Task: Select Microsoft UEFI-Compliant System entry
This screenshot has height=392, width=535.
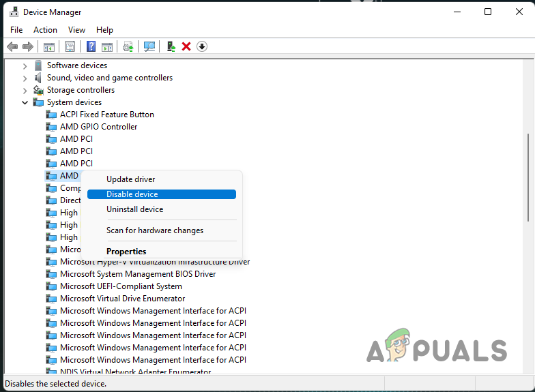Action: tap(121, 286)
